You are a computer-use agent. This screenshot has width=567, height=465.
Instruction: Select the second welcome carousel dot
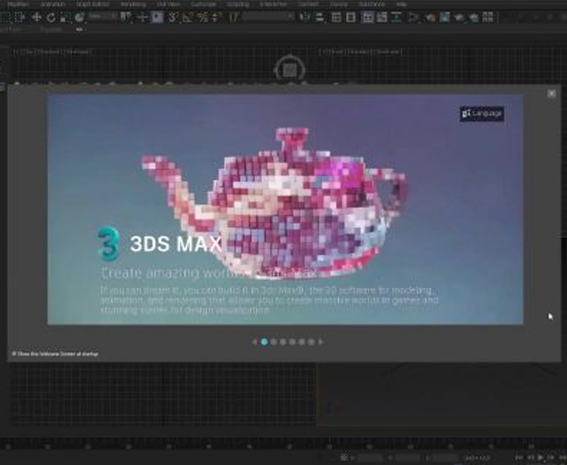pos(274,342)
